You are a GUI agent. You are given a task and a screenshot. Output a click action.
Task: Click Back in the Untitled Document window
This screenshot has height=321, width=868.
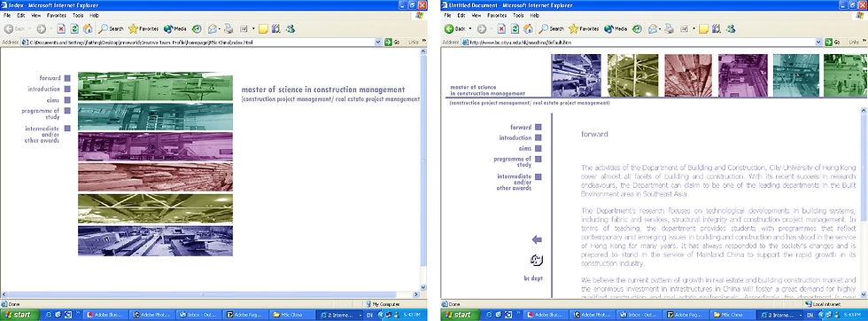pos(455,29)
